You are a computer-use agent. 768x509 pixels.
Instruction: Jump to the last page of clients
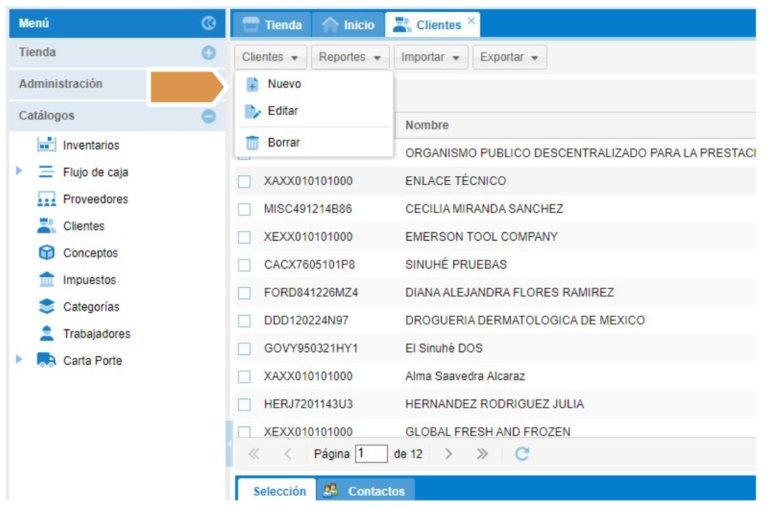(x=482, y=454)
